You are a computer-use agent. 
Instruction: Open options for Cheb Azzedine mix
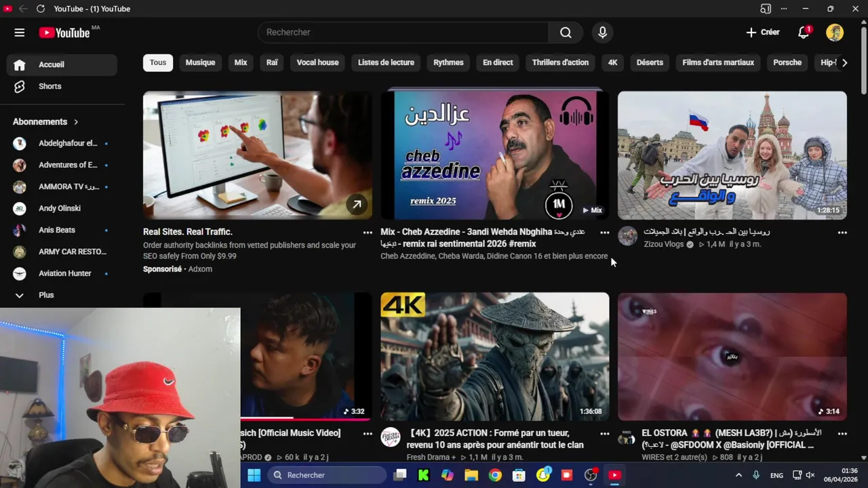[x=605, y=232]
